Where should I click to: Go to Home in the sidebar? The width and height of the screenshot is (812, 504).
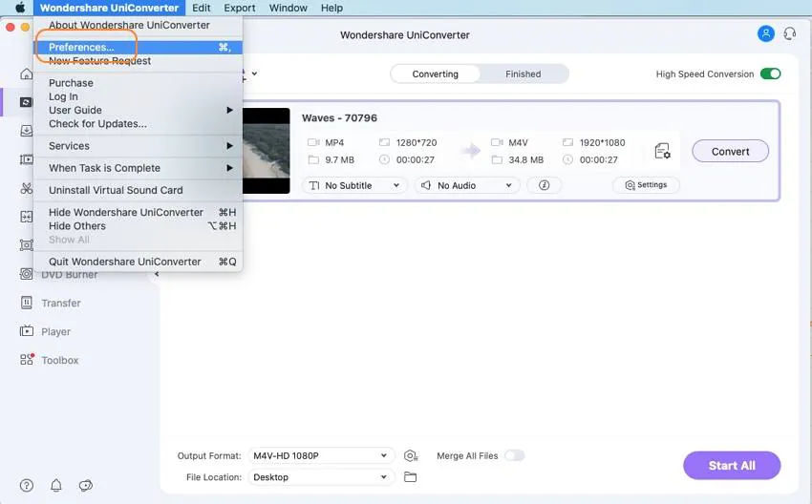pos(26,74)
